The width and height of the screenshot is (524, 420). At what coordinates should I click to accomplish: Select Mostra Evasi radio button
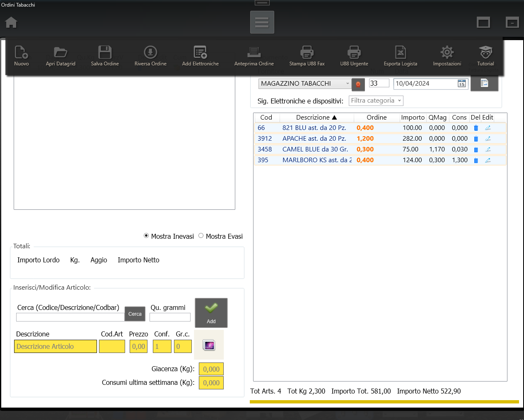coord(201,236)
